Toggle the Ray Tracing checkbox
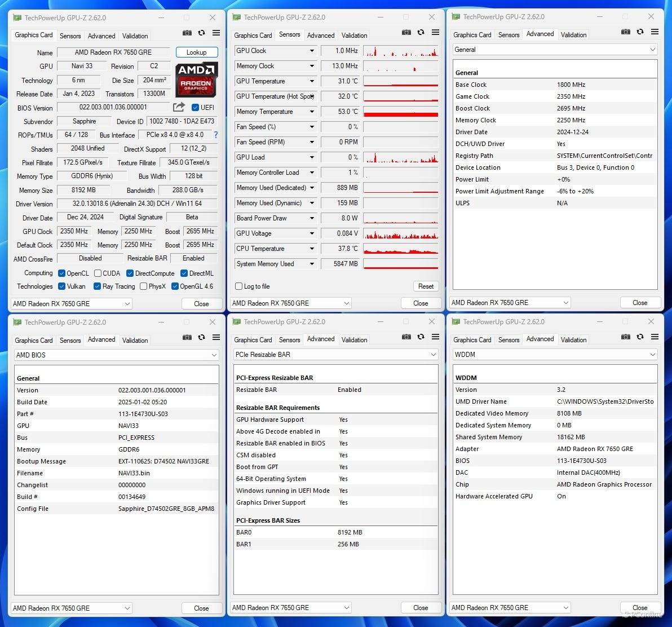The image size is (672, 627). click(98, 286)
